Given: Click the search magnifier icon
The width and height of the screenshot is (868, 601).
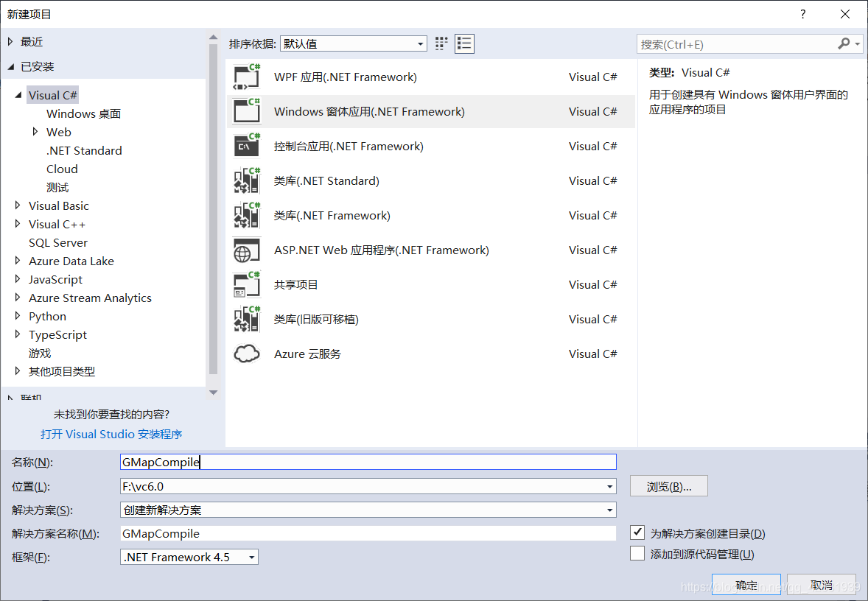Looking at the screenshot, I should [x=844, y=44].
